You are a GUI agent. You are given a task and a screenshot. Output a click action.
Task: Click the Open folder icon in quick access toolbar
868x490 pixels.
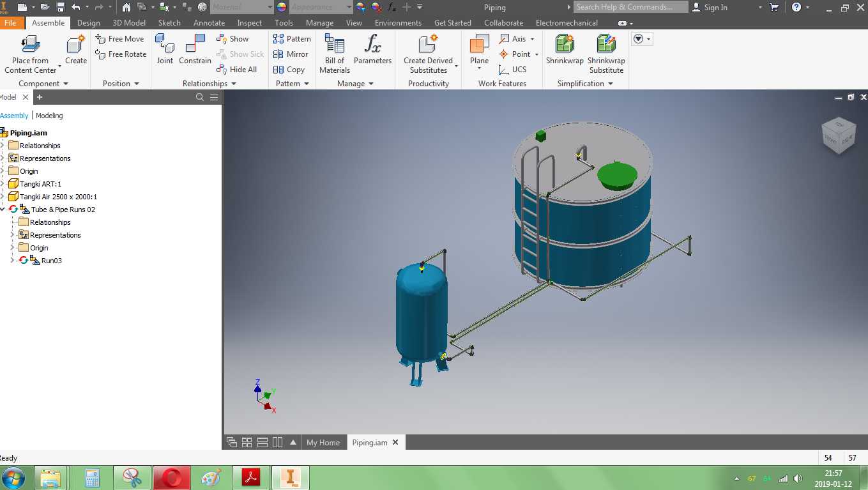(x=45, y=7)
